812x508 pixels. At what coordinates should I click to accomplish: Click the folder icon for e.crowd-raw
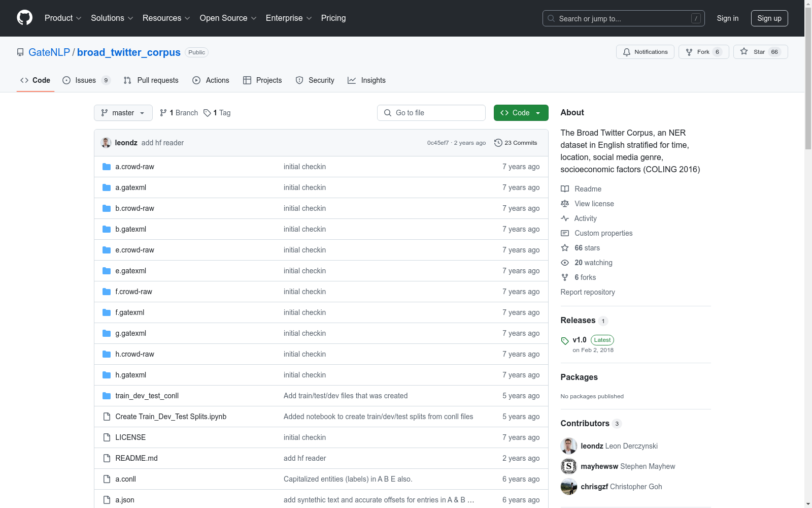pos(107,250)
